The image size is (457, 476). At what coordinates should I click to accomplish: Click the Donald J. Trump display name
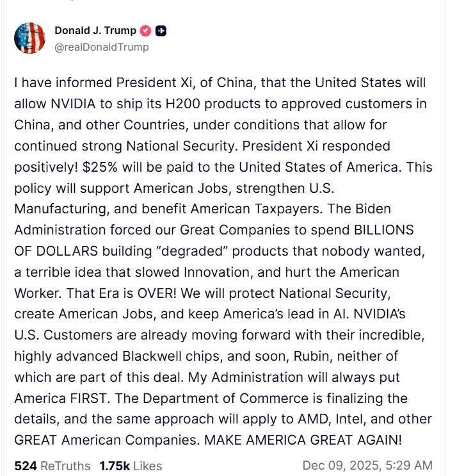95,30
